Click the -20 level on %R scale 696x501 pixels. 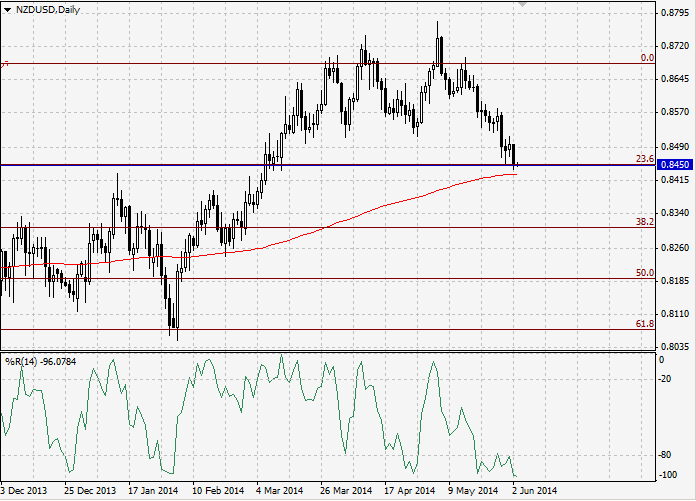(x=665, y=379)
